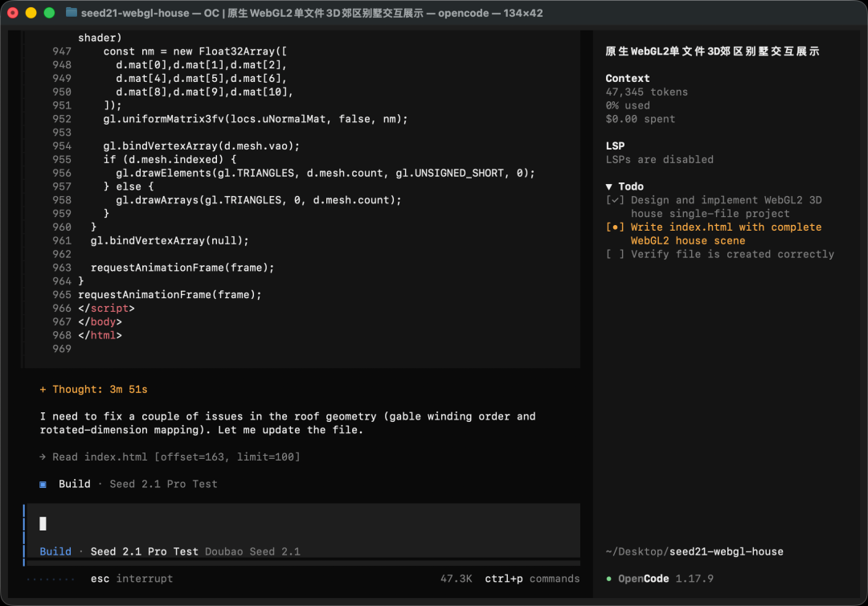Click the '~/Desktop/seed21-webgl-house' path

coord(694,552)
